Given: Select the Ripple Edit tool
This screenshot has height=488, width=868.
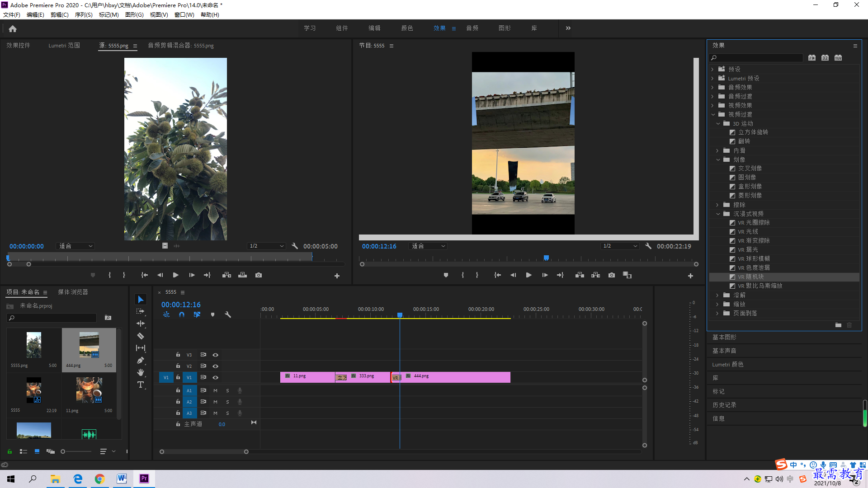Looking at the screenshot, I should click(141, 324).
